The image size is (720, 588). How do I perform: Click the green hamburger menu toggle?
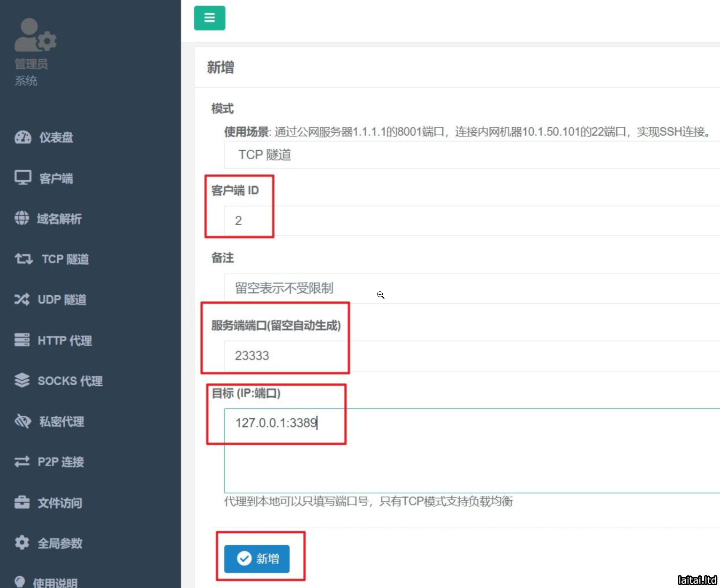click(209, 18)
